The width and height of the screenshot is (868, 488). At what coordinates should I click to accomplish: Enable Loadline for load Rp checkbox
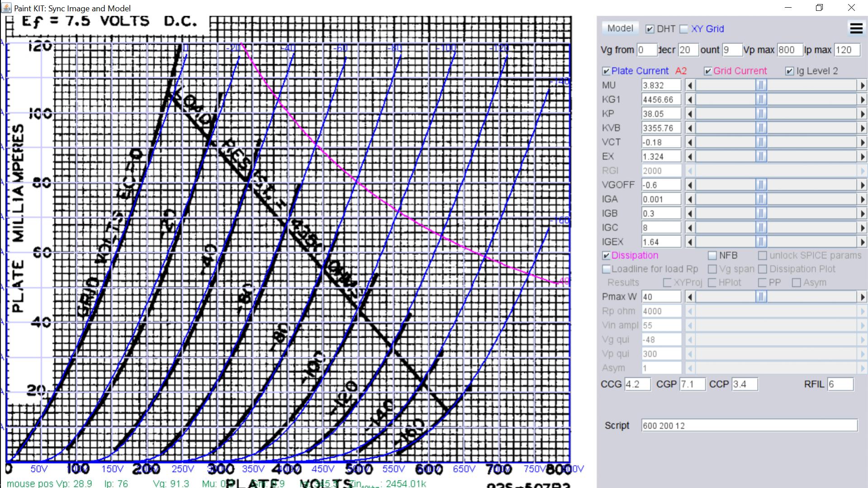[607, 269]
